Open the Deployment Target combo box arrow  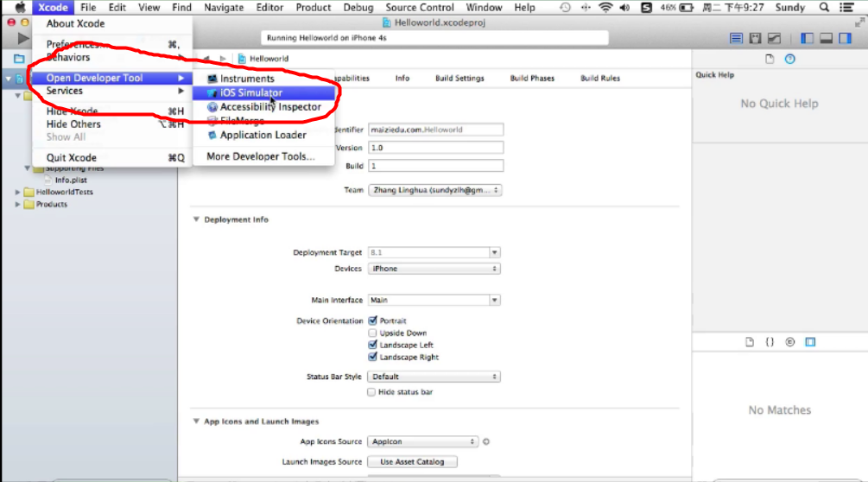494,252
